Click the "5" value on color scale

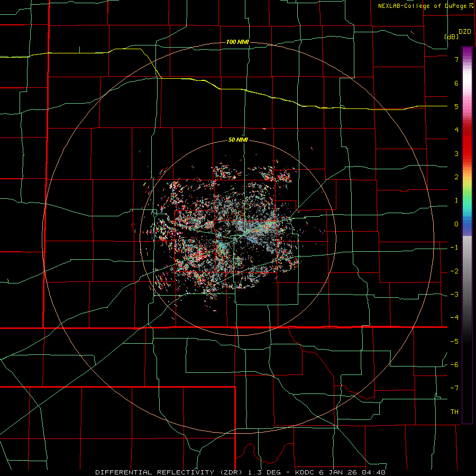coord(456,106)
